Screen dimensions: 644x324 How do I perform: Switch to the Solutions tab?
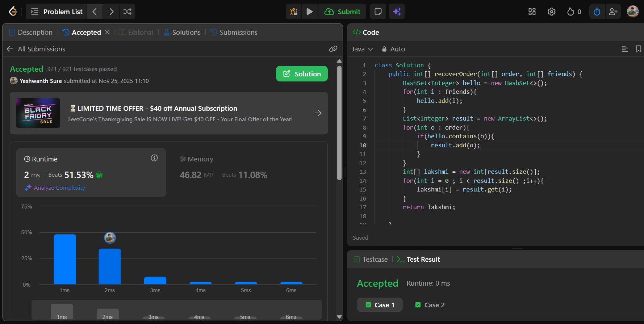click(x=182, y=32)
